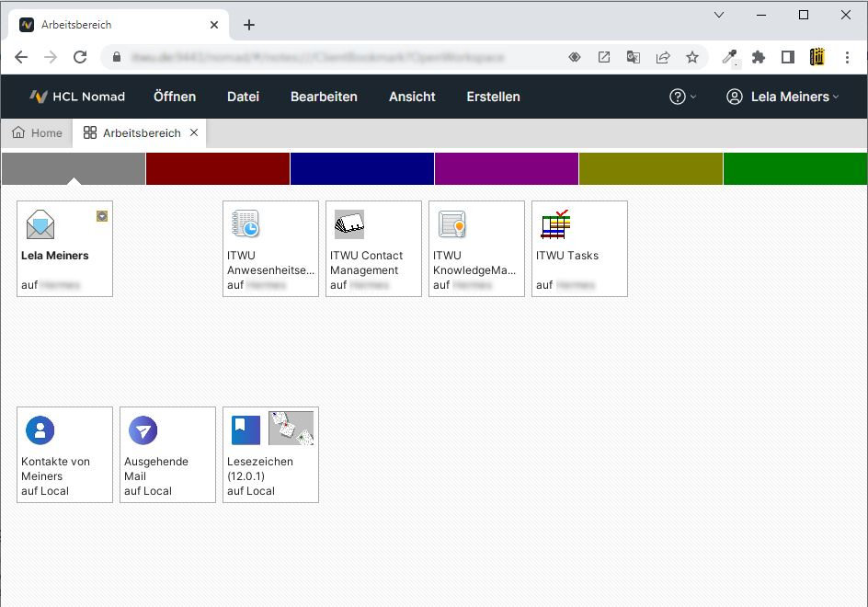Open the Ansicht menu

[412, 97]
